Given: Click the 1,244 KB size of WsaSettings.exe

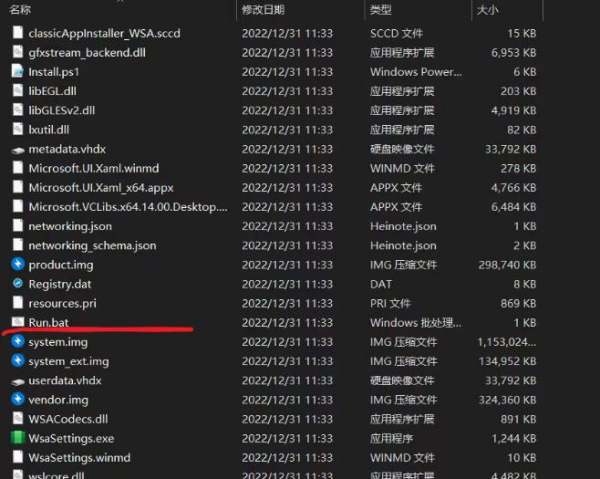Looking at the screenshot, I should 514,438.
